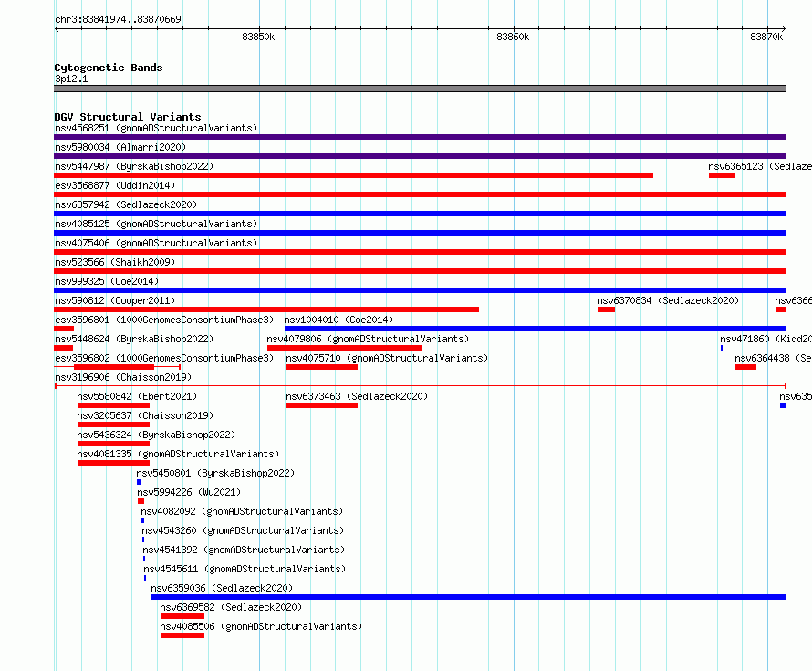Click nsv6357942 (Sedlazeck2020) label
Screen dimensions: 812x671
tap(126, 204)
